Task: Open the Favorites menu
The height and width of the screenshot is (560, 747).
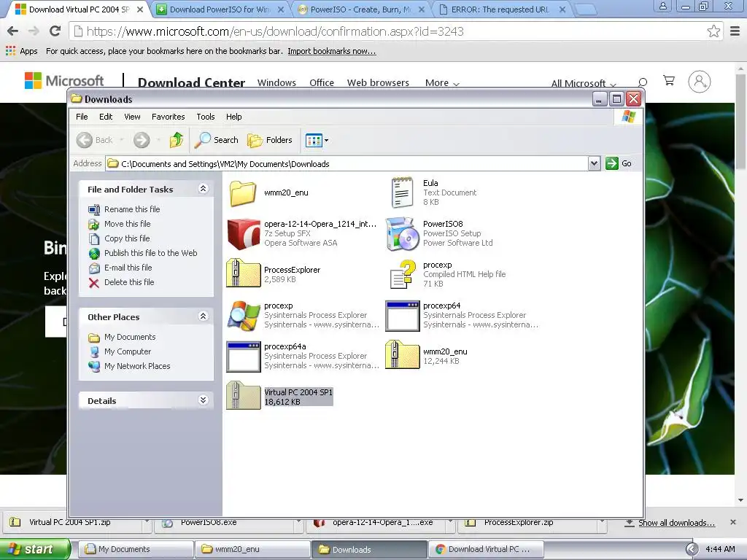Action: pos(169,117)
